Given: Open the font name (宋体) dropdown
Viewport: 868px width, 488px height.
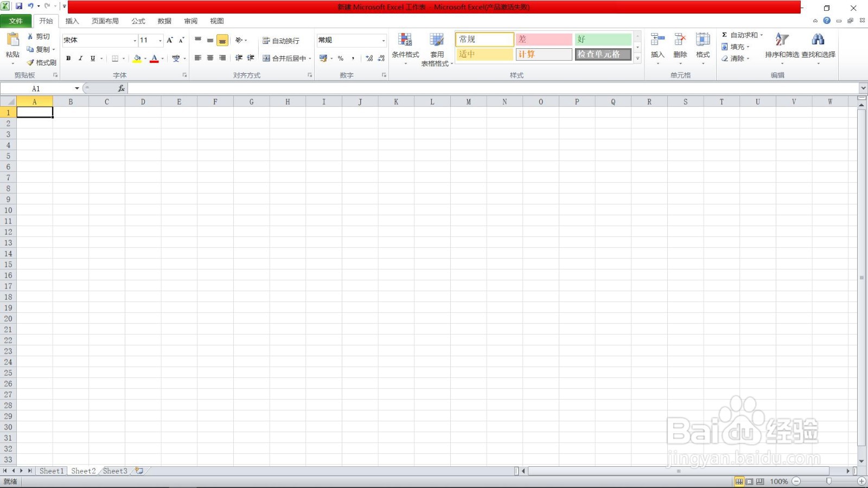Looking at the screenshot, I should (135, 41).
